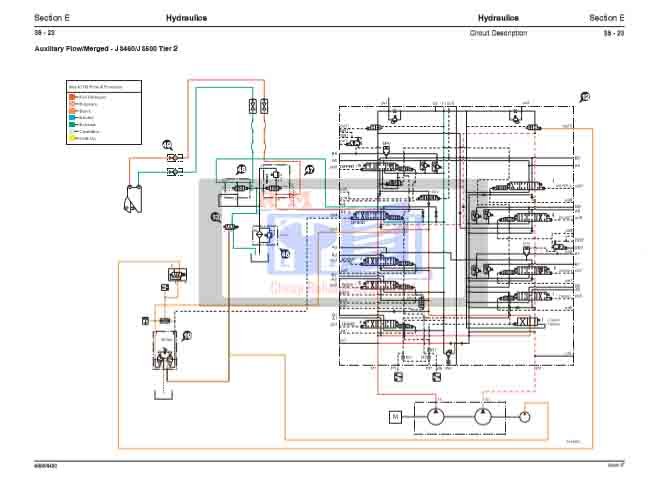Click callout bubble number 50
The height and width of the screenshot is (486, 665).
point(186,336)
